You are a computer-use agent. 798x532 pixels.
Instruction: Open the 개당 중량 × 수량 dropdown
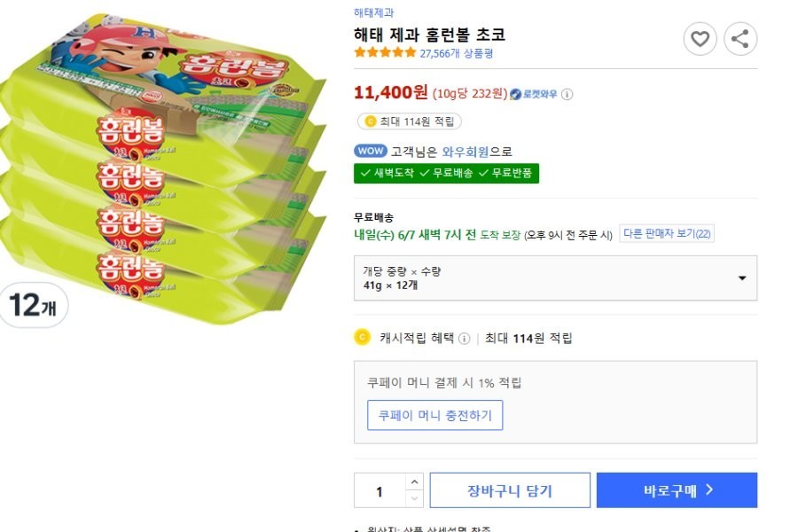tap(555, 278)
